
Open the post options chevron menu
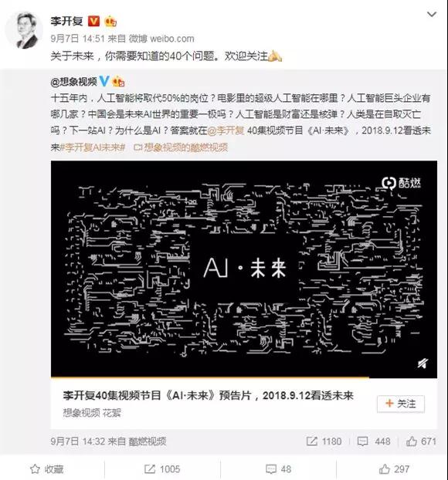coord(432,14)
